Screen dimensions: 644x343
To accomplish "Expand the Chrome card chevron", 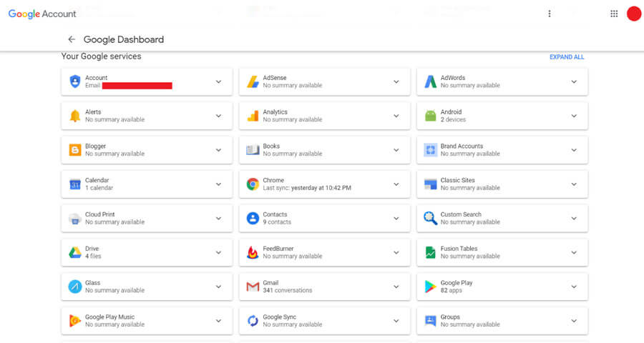I will 396,184.
